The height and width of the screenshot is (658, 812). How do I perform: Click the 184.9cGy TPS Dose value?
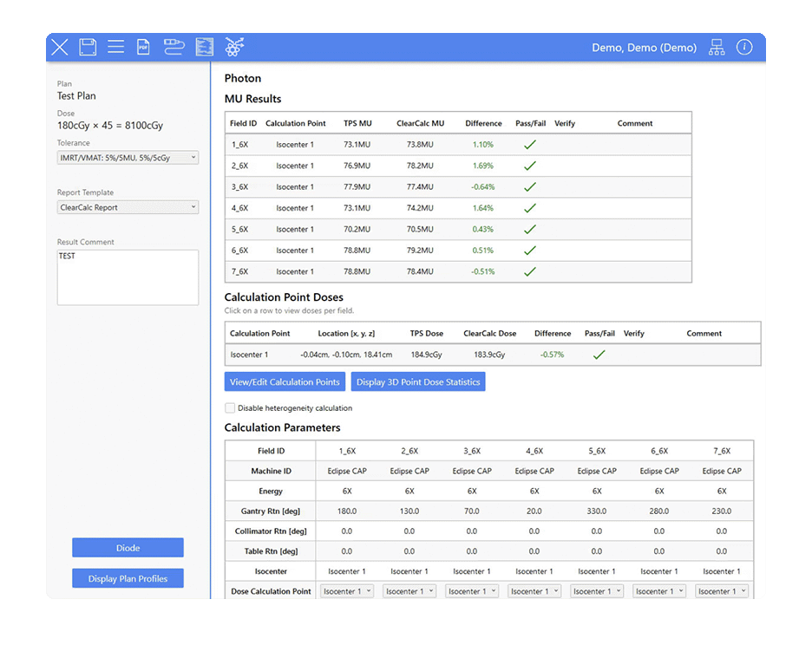[426, 355]
